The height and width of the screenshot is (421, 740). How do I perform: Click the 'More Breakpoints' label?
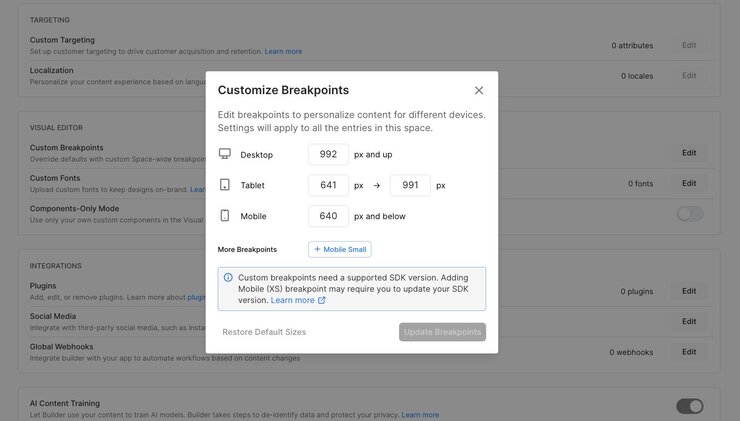(x=247, y=249)
